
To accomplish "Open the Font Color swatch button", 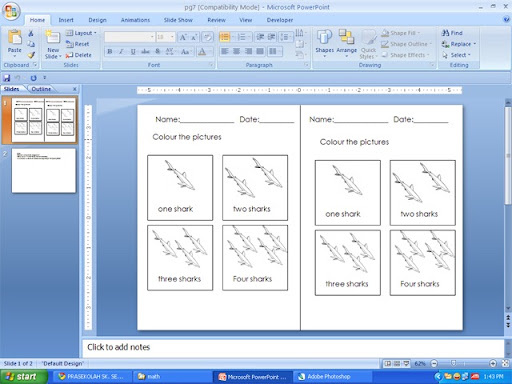I will pos(202,52).
